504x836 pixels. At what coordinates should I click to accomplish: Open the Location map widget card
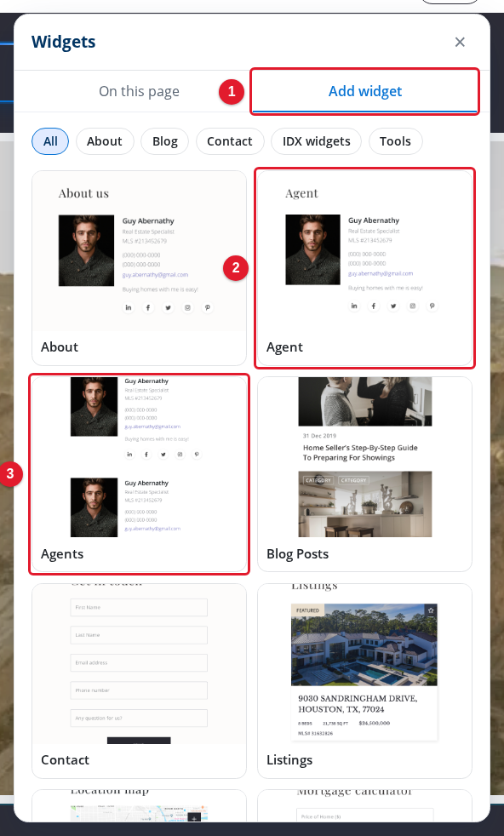[x=139, y=805]
